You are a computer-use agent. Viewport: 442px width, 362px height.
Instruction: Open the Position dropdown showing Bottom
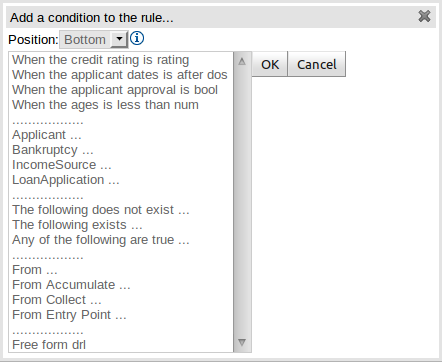94,40
